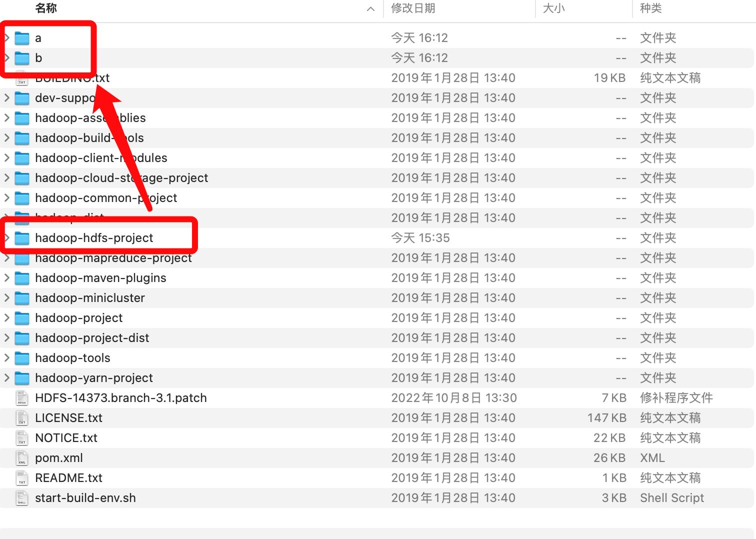Select the dev-support folder icon
This screenshot has width=756, height=539.
[22, 98]
